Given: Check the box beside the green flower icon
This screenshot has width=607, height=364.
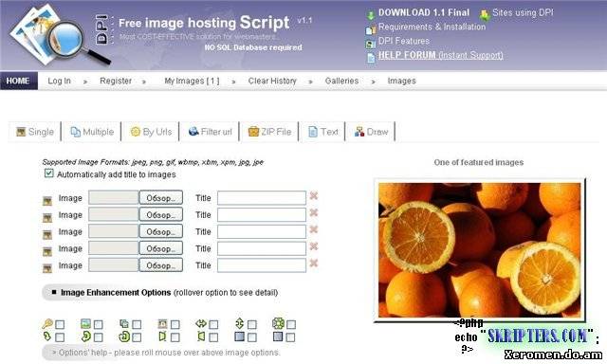Looking at the screenshot, I should click(x=291, y=324).
